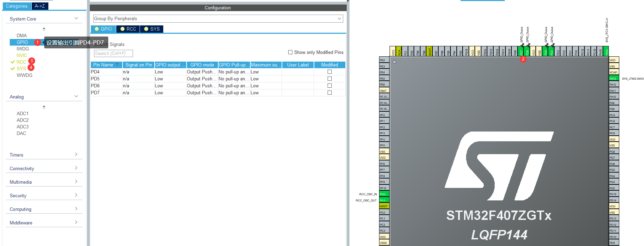The height and width of the screenshot is (246, 644).
Task: Tick the Modified checkbox for PD5 row
Action: (330, 79)
